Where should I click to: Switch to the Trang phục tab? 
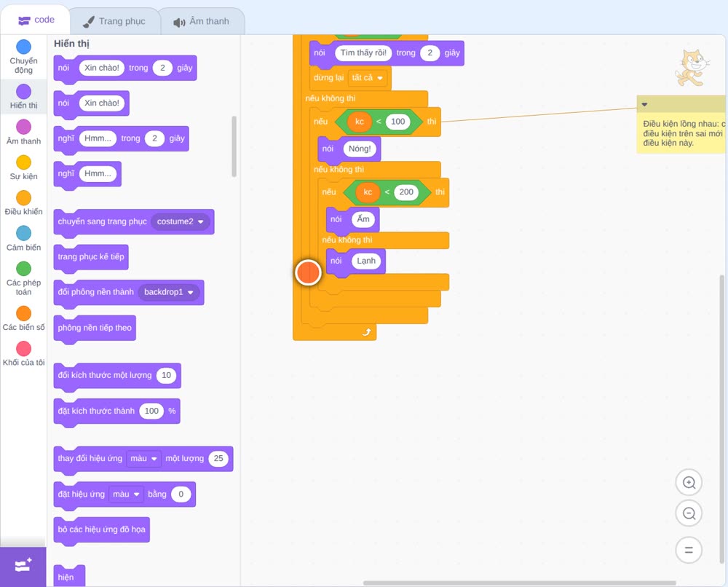point(114,21)
